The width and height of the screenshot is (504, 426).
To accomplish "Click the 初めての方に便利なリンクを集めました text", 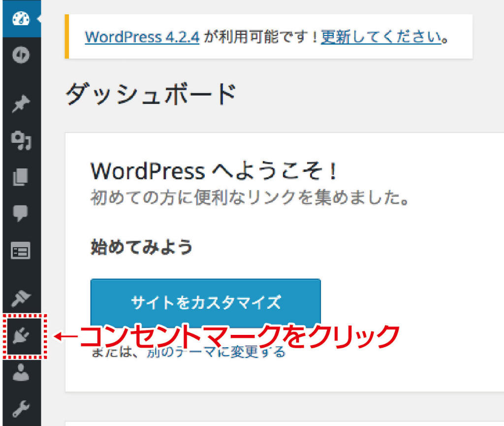I will point(250,197).
